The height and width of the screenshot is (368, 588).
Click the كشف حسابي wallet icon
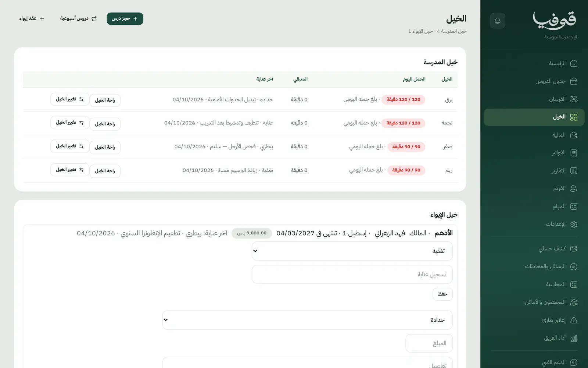coord(574,249)
